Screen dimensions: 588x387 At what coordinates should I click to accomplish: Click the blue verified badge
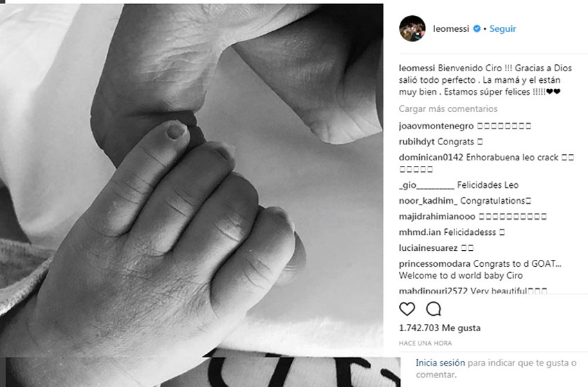tap(477, 28)
